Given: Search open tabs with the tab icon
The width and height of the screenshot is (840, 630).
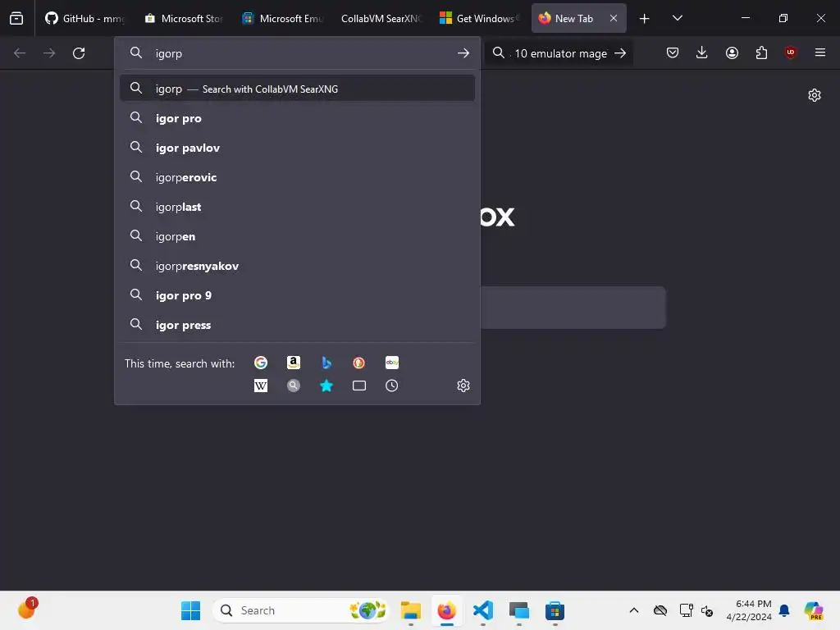Looking at the screenshot, I should pyautogui.click(x=359, y=386).
